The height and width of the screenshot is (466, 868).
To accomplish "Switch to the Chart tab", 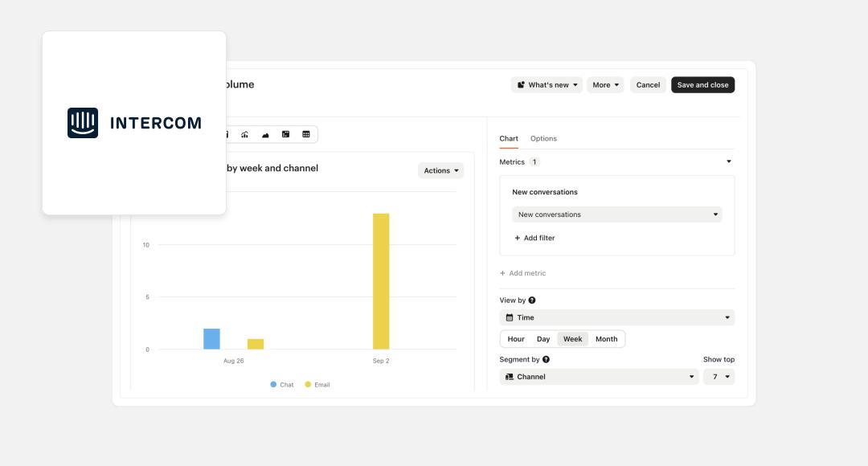I will pos(509,139).
